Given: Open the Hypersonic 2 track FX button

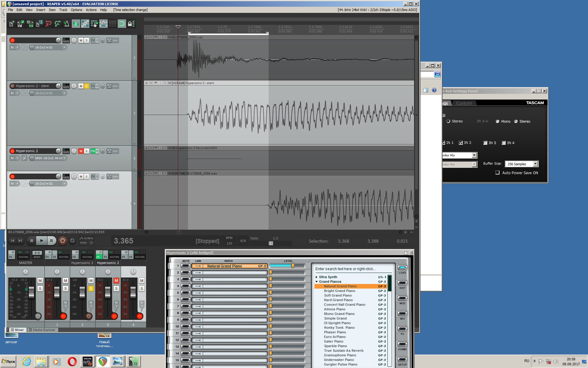Looking at the screenshot, I should pyautogui.click(x=93, y=151).
